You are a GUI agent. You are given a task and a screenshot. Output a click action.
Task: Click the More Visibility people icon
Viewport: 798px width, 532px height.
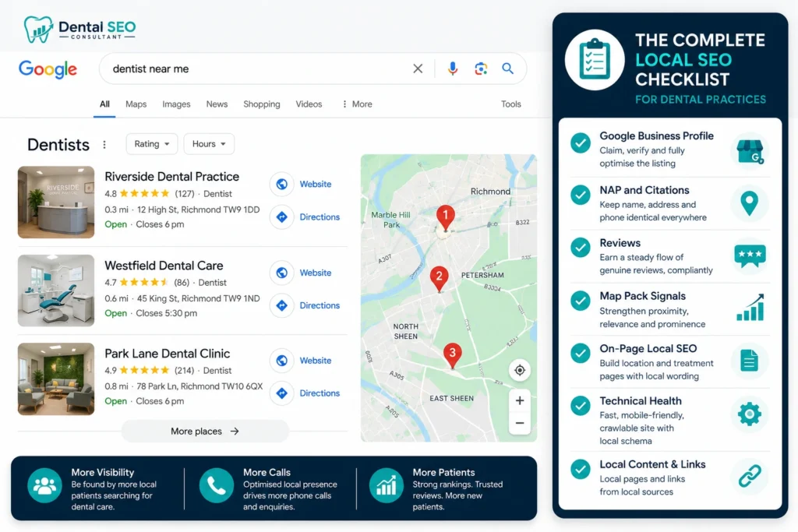point(44,486)
